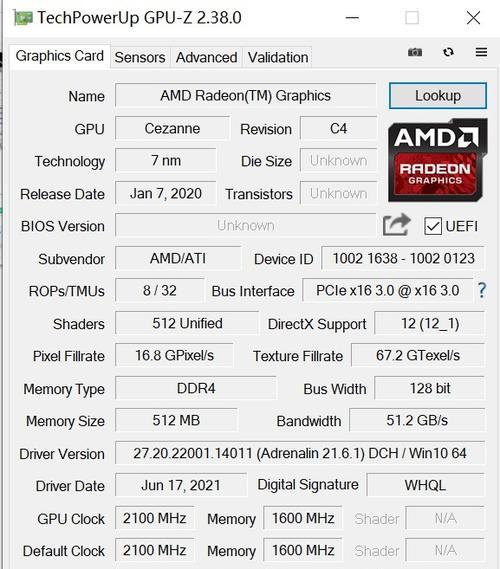The width and height of the screenshot is (500, 569).
Task: Click the Device ID field
Action: (403, 258)
